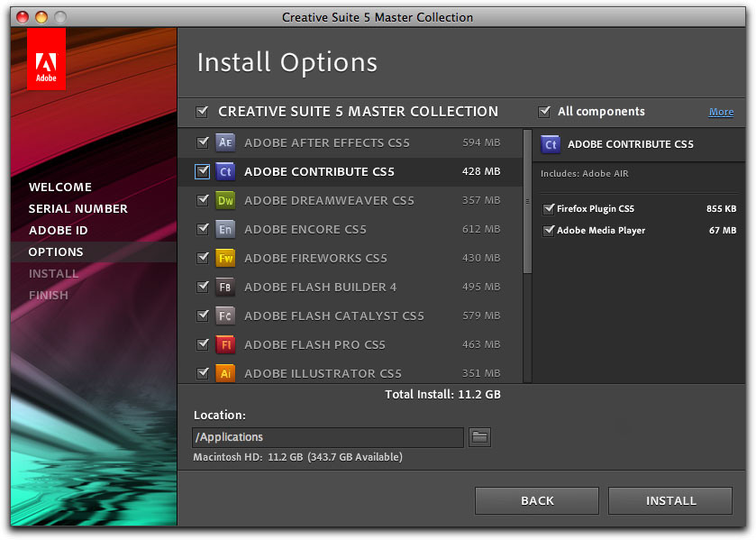Click the Adobe logo in sidebar
The height and width of the screenshot is (540, 756).
pos(46,59)
